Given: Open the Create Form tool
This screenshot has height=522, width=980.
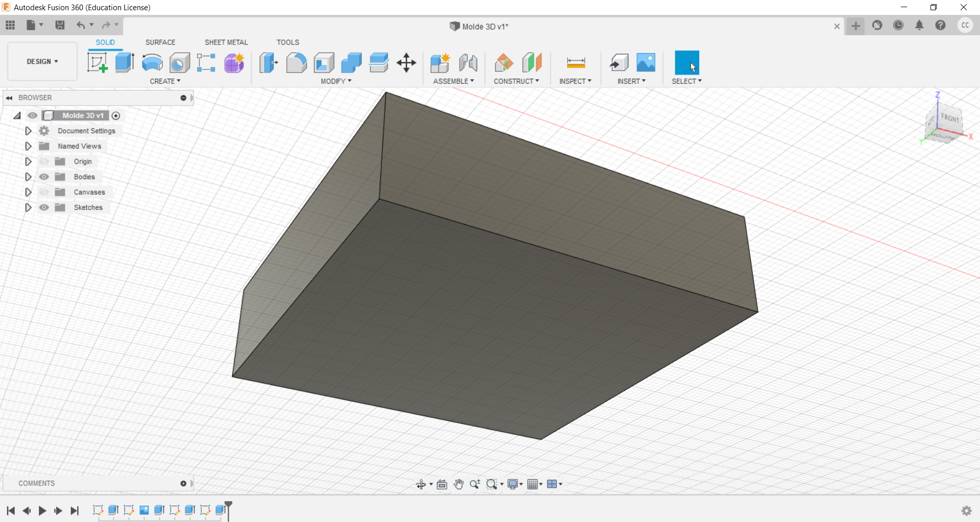Looking at the screenshot, I should tap(234, 62).
